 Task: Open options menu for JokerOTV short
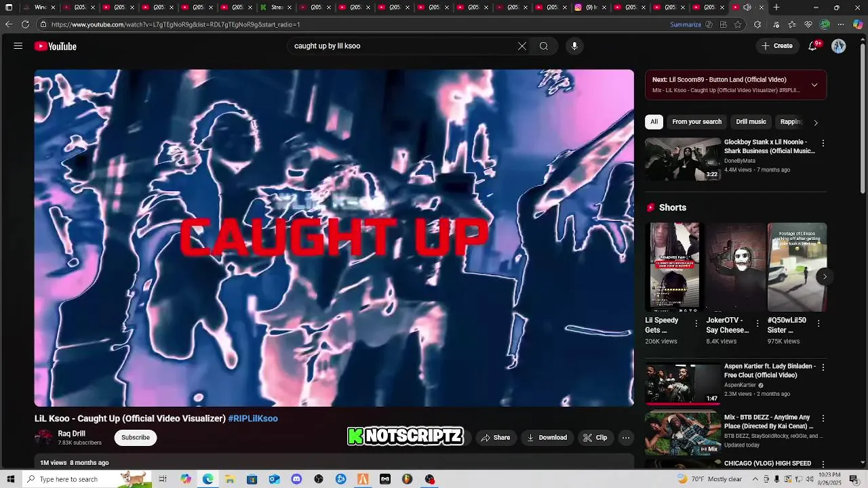(x=757, y=324)
